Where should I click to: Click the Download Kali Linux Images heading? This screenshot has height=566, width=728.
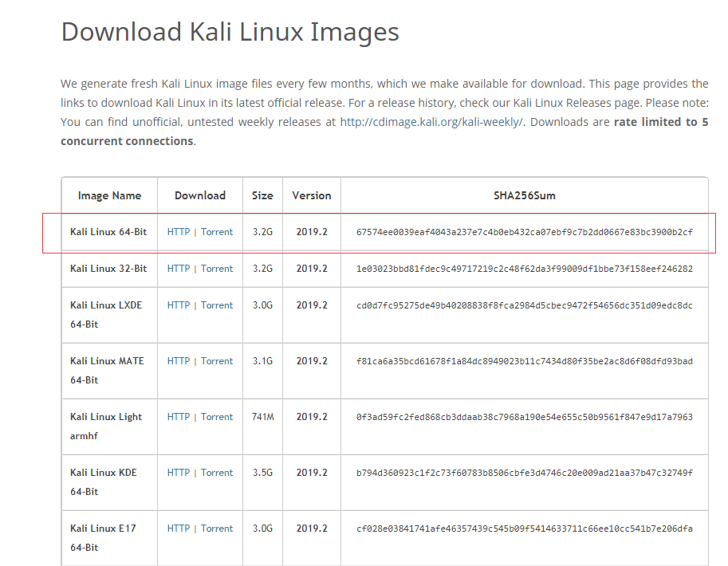(230, 32)
